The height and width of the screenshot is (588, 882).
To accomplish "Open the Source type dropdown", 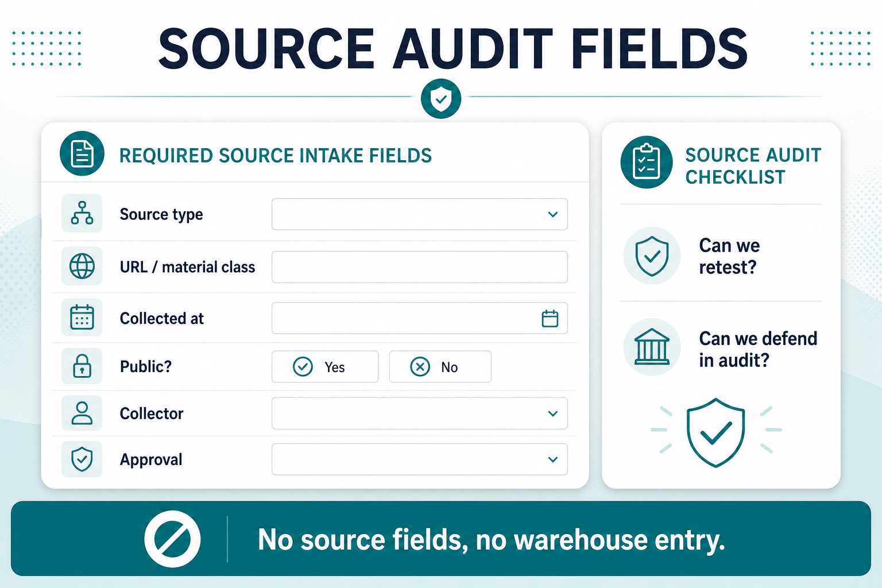I will coord(420,214).
